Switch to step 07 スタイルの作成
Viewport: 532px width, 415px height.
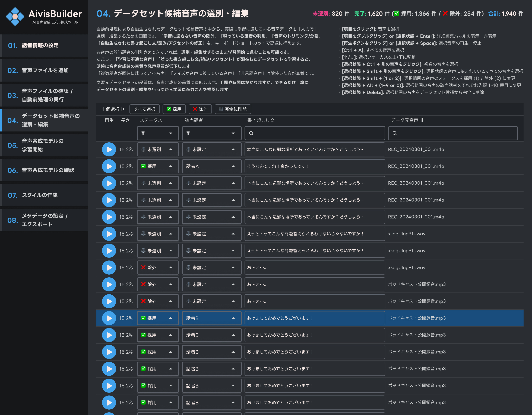44,195
